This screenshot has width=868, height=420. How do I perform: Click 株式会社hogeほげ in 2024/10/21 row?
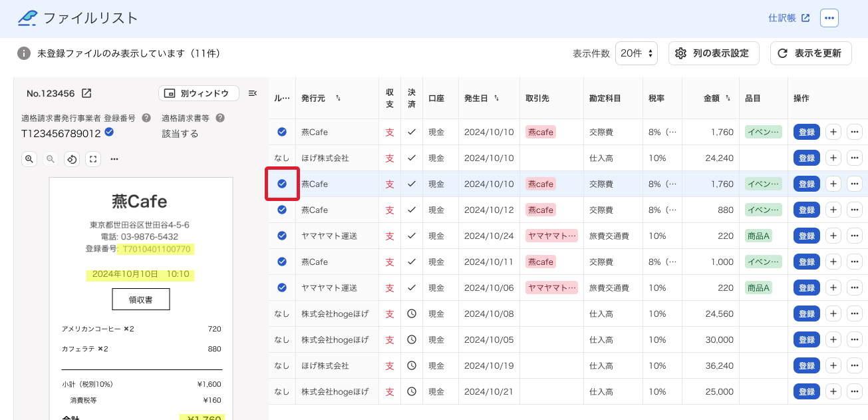(335, 391)
